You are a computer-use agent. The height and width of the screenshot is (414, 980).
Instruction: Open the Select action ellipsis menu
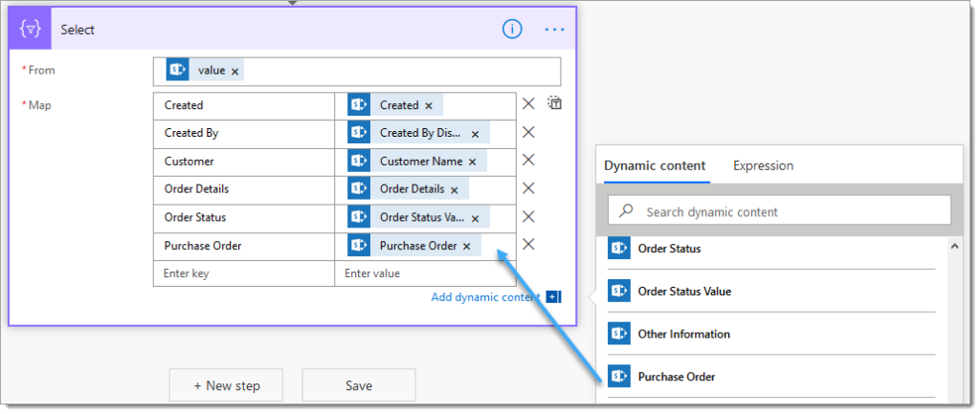coord(554,30)
